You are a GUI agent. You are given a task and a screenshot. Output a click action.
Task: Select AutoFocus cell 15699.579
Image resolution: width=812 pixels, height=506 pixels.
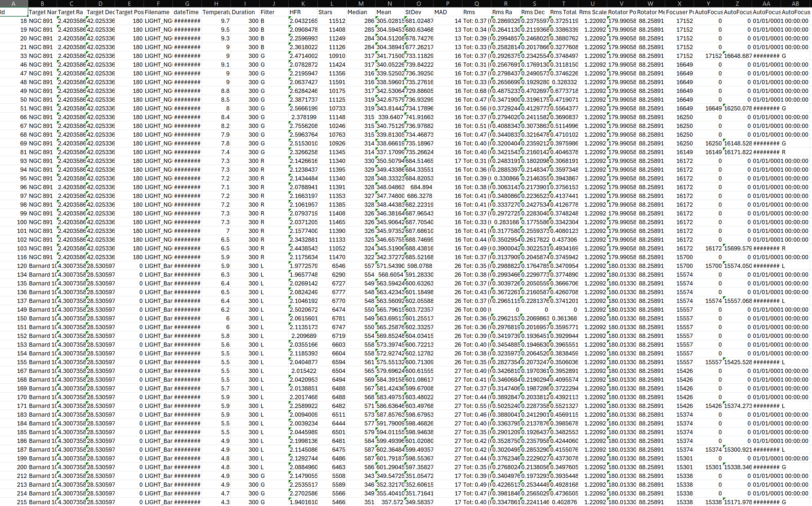click(x=737, y=248)
